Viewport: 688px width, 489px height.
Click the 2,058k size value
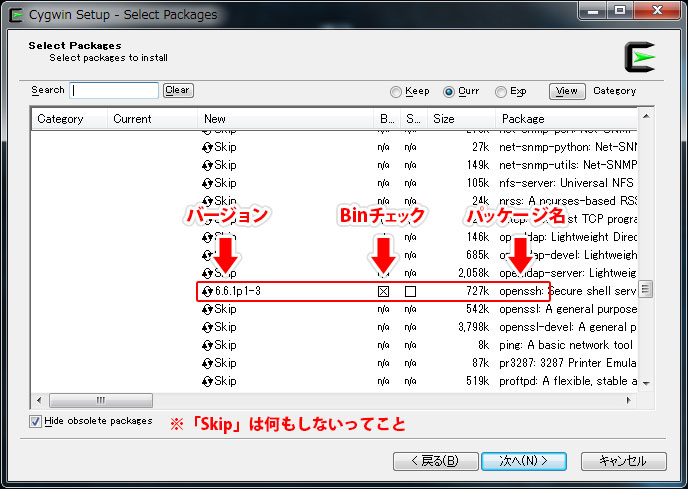click(x=474, y=273)
